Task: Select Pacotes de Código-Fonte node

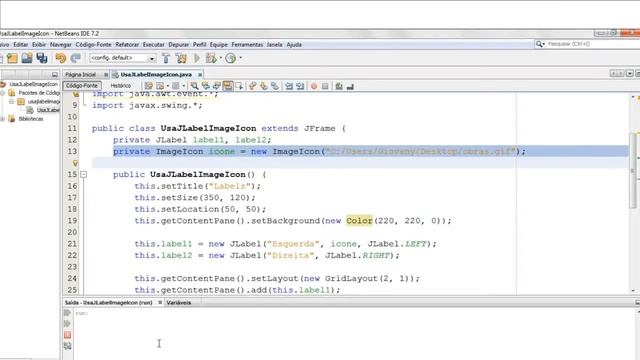Action: pyautogui.click(x=39, y=93)
